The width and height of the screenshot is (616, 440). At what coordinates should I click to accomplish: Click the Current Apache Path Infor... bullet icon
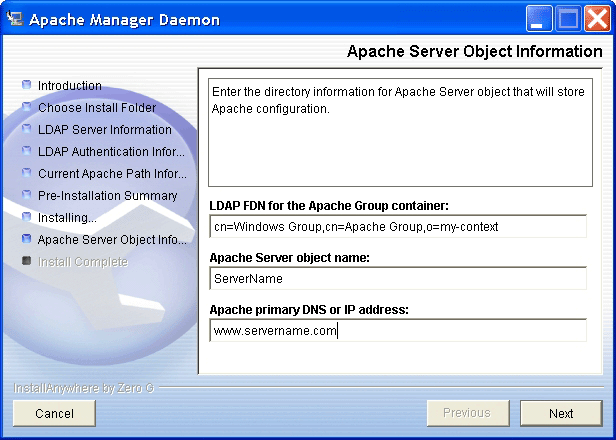(x=26, y=172)
